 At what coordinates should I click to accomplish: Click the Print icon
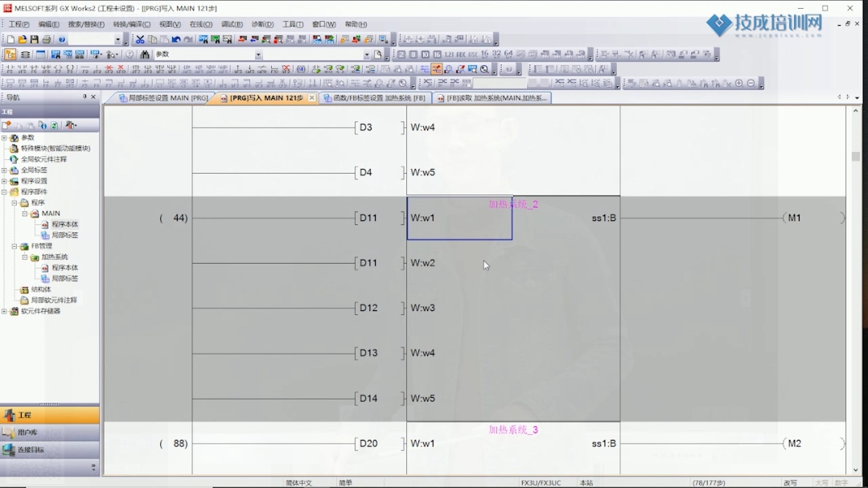pos(47,39)
